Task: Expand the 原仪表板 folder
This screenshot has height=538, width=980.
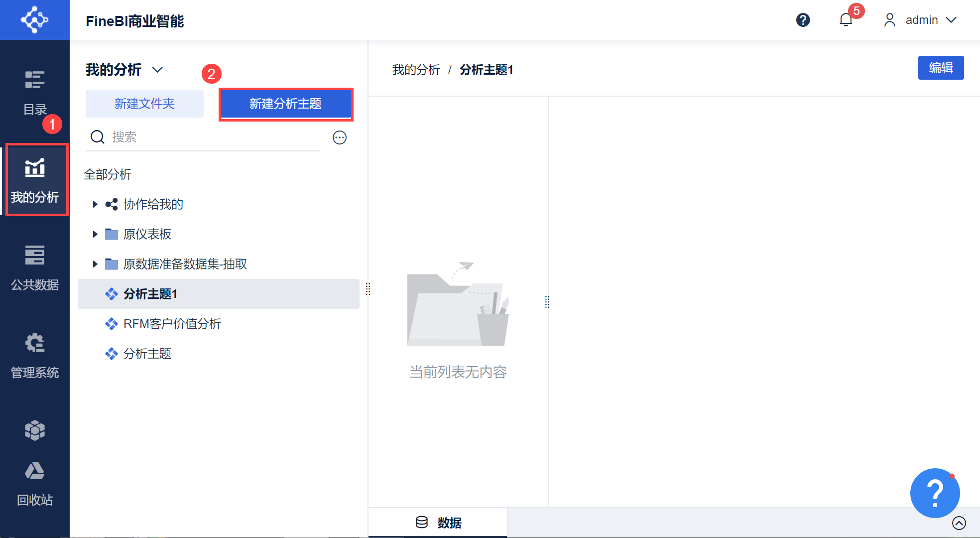Action: point(95,234)
